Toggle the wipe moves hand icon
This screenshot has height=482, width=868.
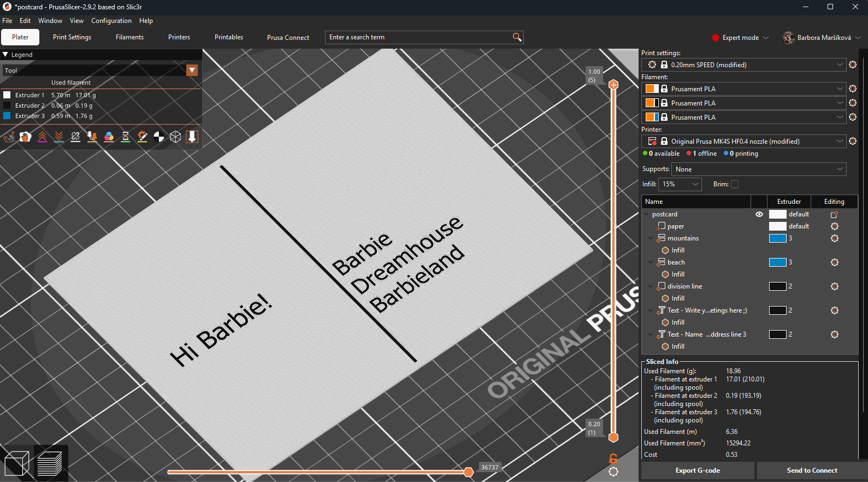[26, 137]
